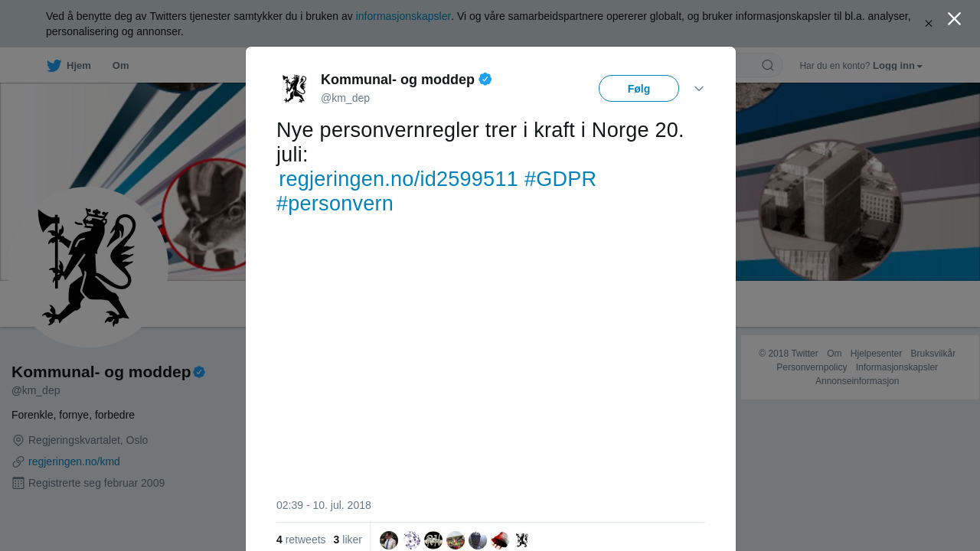Open the informasjonskapsler link in banner
980x551 pixels.
click(x=403, y=16)
